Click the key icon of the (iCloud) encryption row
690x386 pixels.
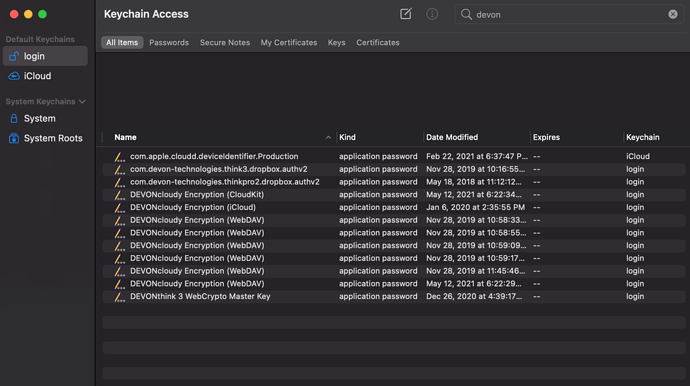click(x=120, y=208)
